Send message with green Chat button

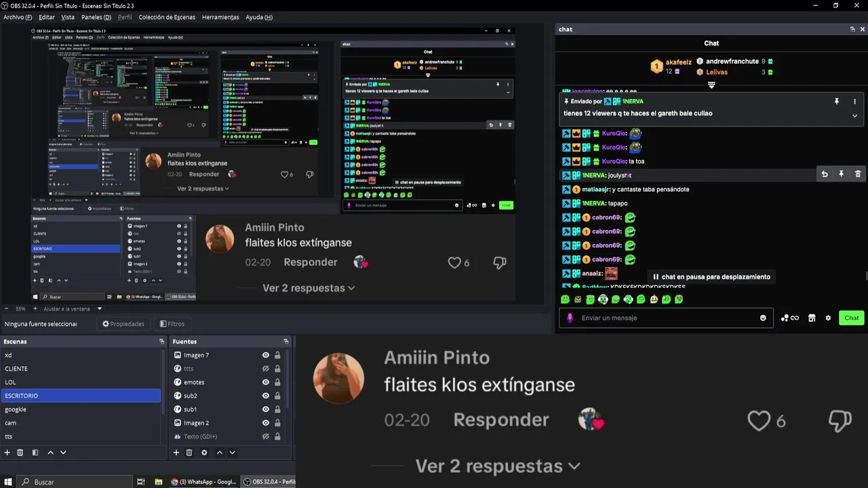852,318
